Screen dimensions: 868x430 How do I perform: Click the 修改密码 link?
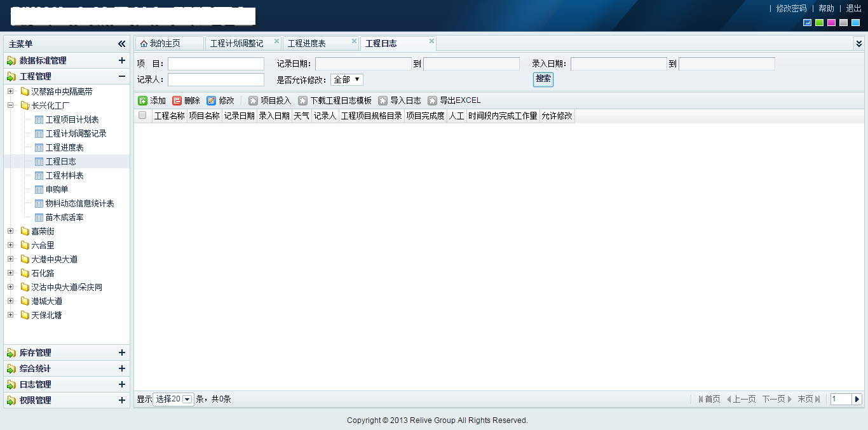point(791,8)
